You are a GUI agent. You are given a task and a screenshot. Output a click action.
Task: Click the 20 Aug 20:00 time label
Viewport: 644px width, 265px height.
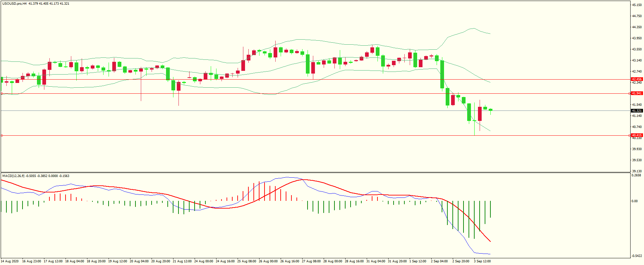tap(161, 261)
